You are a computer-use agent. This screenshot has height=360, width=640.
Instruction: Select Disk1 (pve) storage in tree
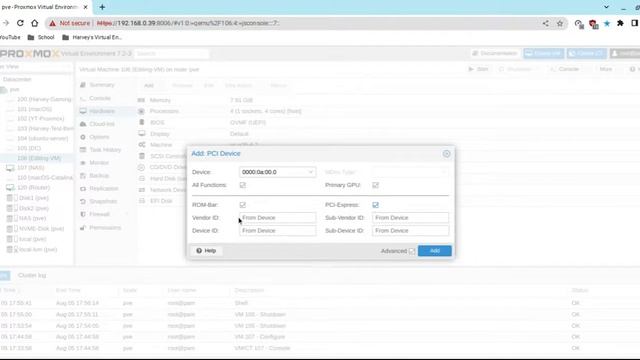tap(33, 198)
